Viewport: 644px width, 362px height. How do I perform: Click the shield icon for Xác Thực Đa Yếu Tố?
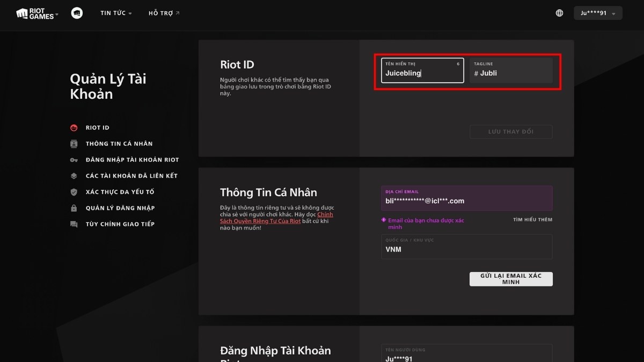pos(74,192)
